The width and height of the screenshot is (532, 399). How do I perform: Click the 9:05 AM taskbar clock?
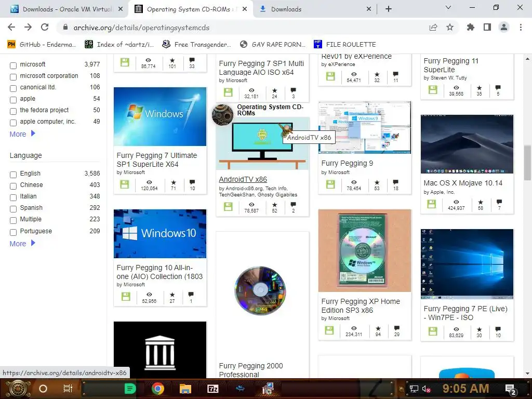[465, 389]
